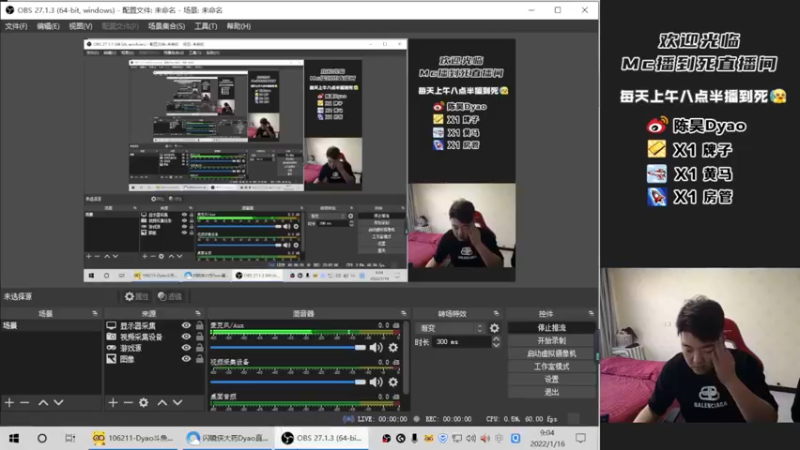Move the source up in 来源 toolbar

[x=162, y=403]
